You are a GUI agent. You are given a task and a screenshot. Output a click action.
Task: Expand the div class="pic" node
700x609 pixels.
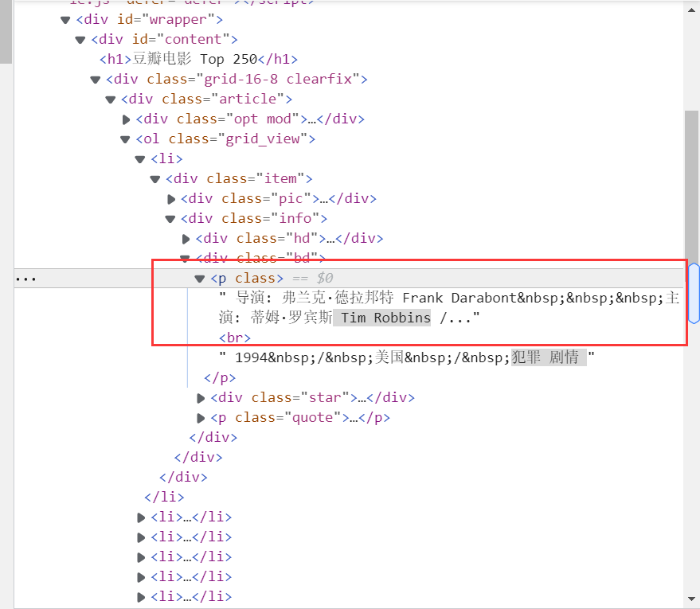[170, 199]
